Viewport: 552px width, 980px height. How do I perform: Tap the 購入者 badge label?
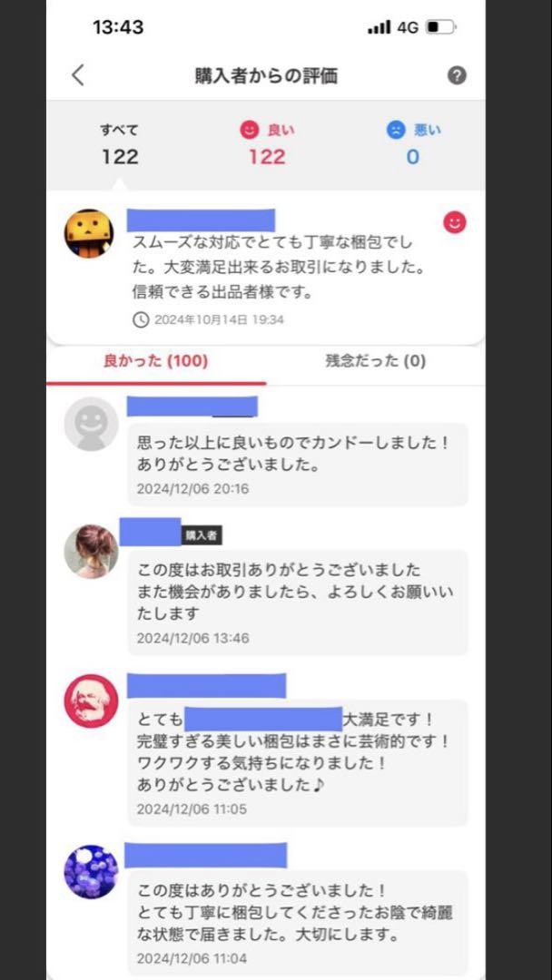202,535
